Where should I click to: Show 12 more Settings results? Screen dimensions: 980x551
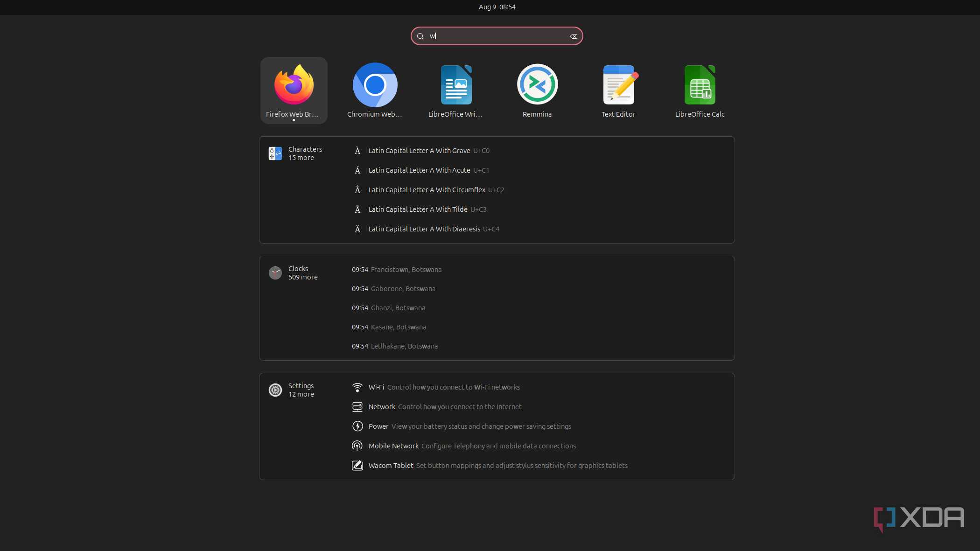(x=301, y=394)
